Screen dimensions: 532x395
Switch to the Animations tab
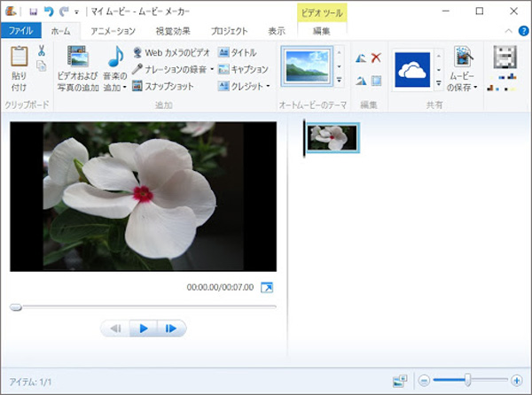tap(113, 31)
